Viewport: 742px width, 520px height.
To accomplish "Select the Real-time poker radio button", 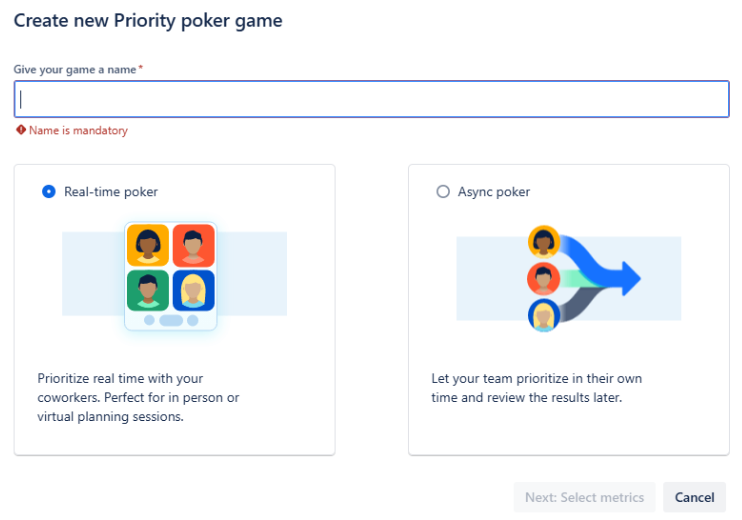I will tap(49, 192).
